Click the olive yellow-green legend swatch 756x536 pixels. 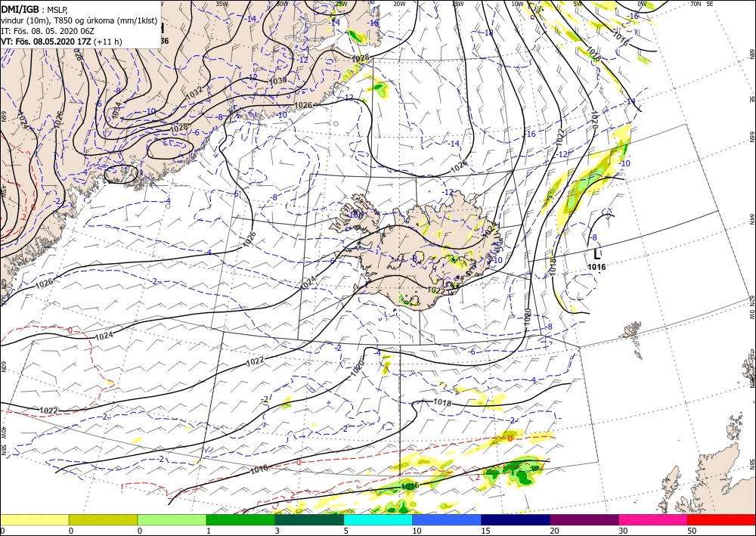point(103,519)
